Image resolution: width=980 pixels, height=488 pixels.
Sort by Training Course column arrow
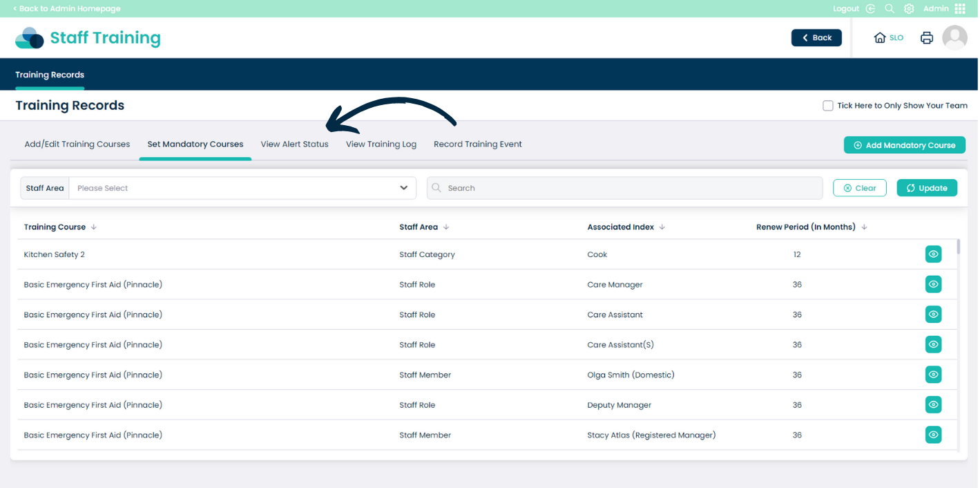[94, 227]
